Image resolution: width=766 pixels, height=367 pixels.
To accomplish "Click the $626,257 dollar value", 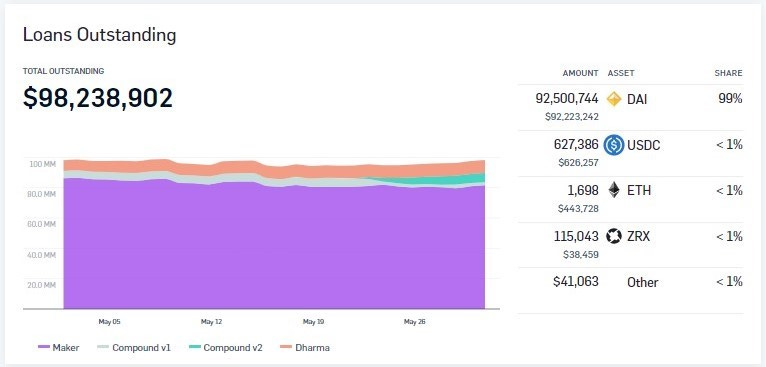I will [578, 163].
